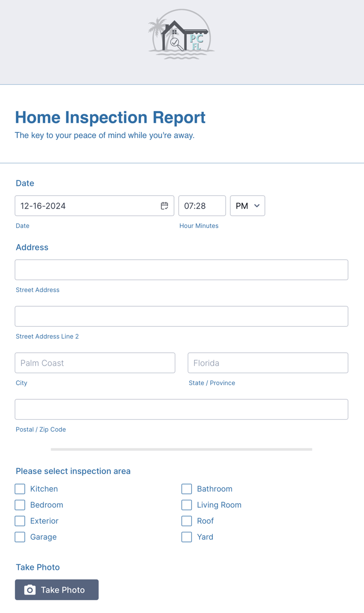Click the Street Address Line 2 field
The image size is (364, 613).
182,316
